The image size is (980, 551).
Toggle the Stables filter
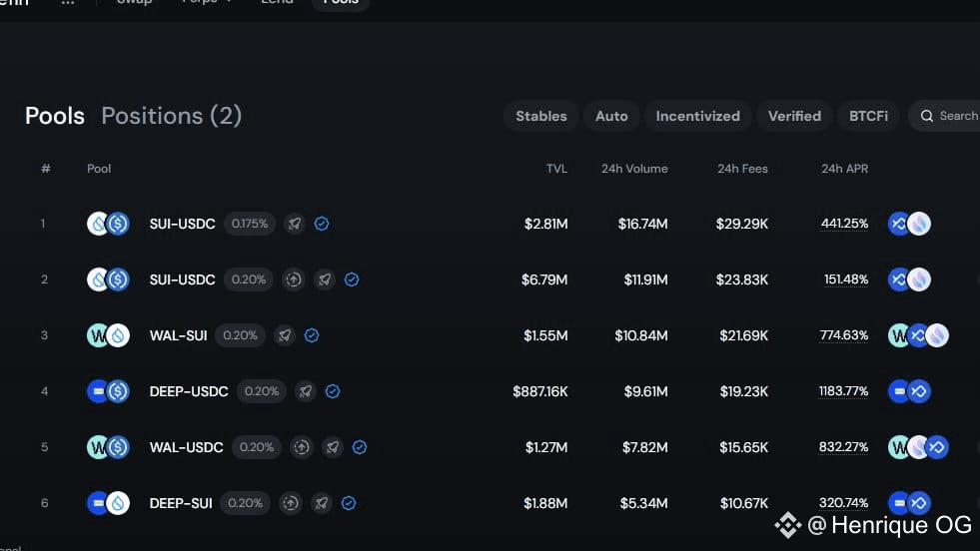point(541,116)
